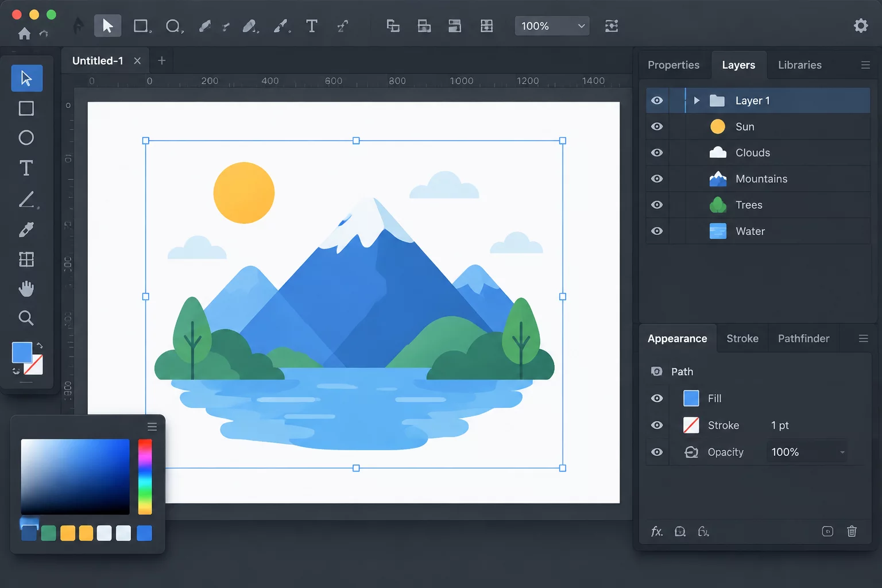Open the Stroke tab
The image size is (882, 588).
[x=742, y=339]
